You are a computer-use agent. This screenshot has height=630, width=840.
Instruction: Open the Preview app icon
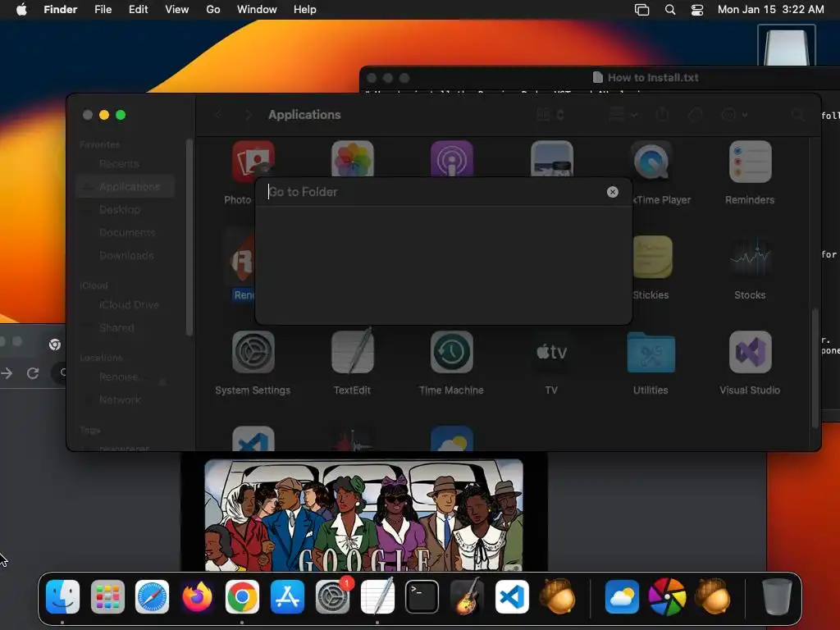click(552, 159)
